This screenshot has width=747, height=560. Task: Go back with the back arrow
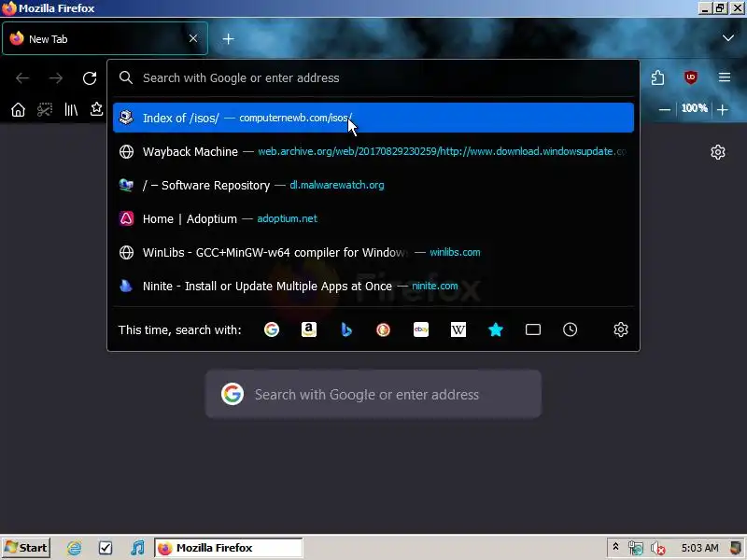[22, 78]
